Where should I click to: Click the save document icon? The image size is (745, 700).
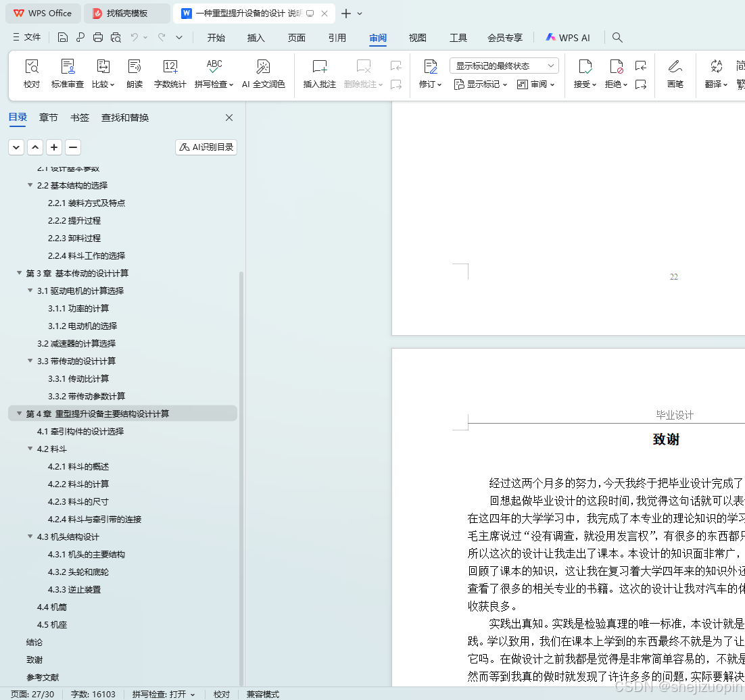pos(63,38)
